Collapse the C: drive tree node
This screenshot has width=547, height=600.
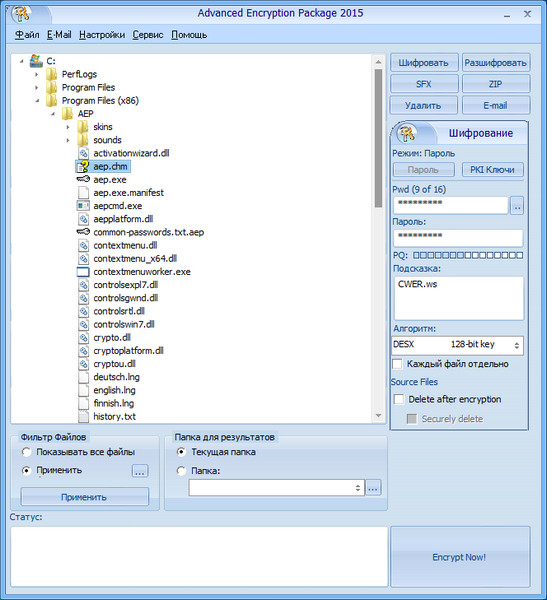(22, 61)
